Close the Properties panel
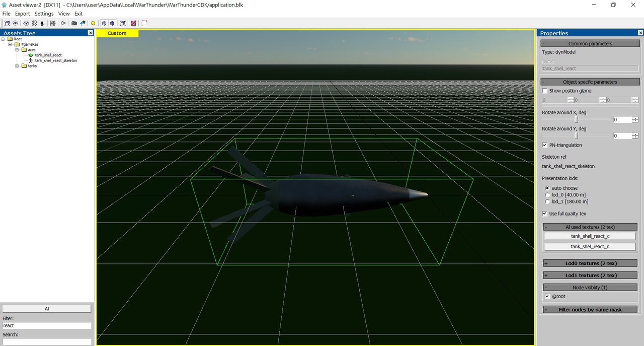The height and width of the screenshot is (346, 644). tap(640, 33)
